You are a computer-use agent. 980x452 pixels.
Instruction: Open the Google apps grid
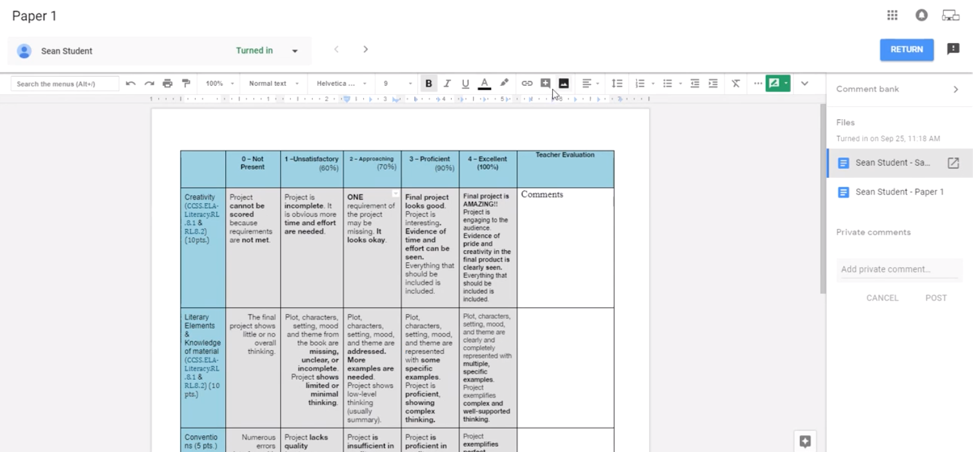coord(892,15)
